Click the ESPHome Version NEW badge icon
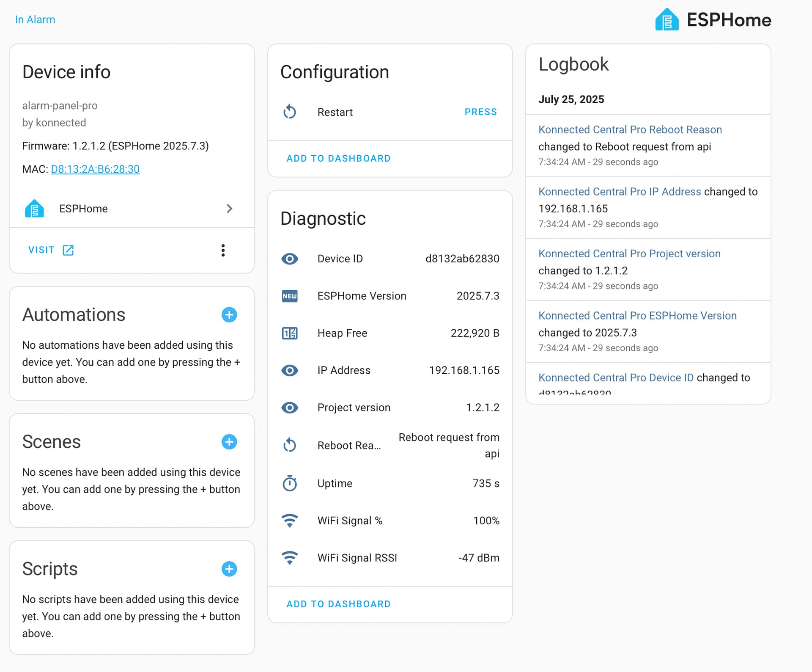Screen dimensions: 812x672 pos(290,296)
